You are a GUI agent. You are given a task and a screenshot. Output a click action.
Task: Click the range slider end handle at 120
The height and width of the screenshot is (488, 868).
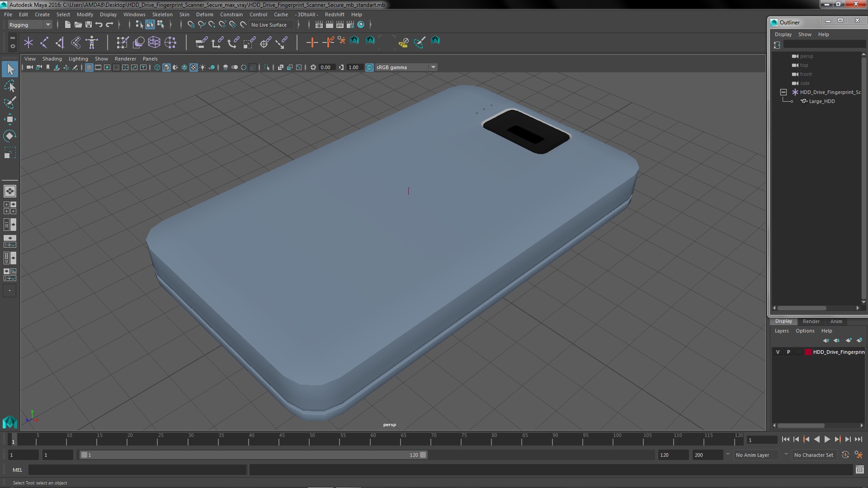pyautogui.click(x=423, y=455)
